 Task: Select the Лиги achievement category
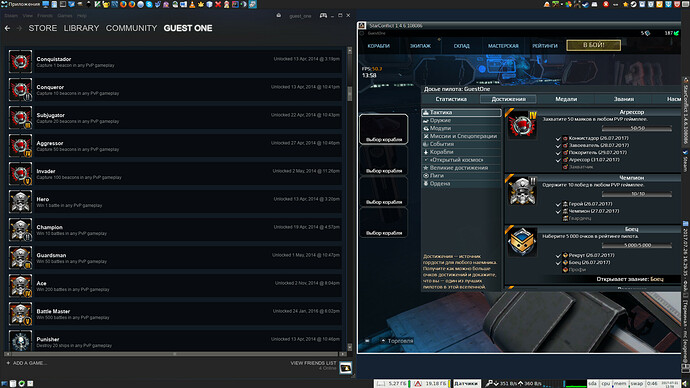(x=461, y=176)
